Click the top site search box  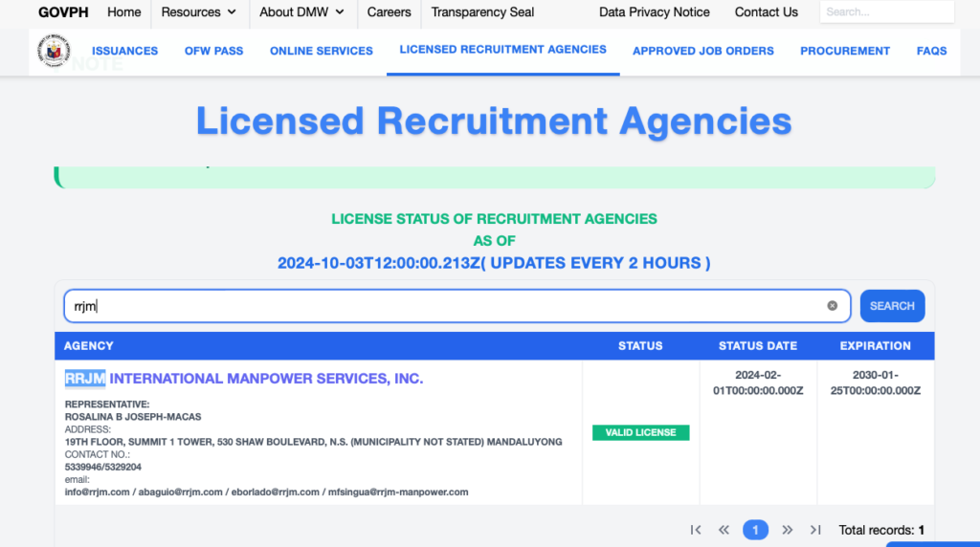887,11
